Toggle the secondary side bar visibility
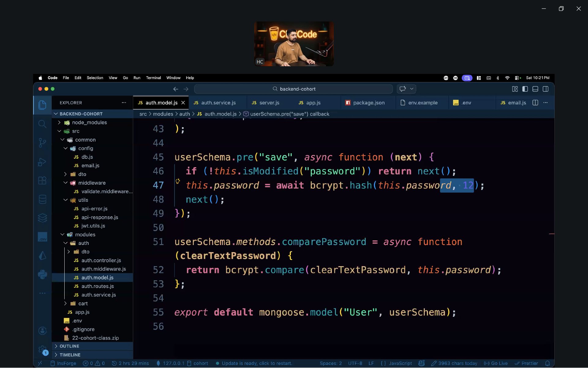Viewport: 588px width, 368px height. tap(545, 89)
